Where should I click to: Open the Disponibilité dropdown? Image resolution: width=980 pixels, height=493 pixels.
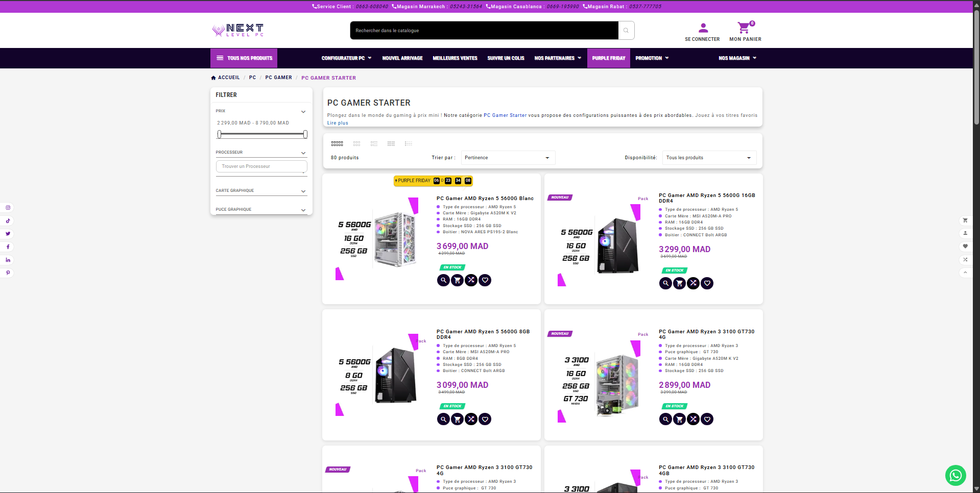click(709, 158)
